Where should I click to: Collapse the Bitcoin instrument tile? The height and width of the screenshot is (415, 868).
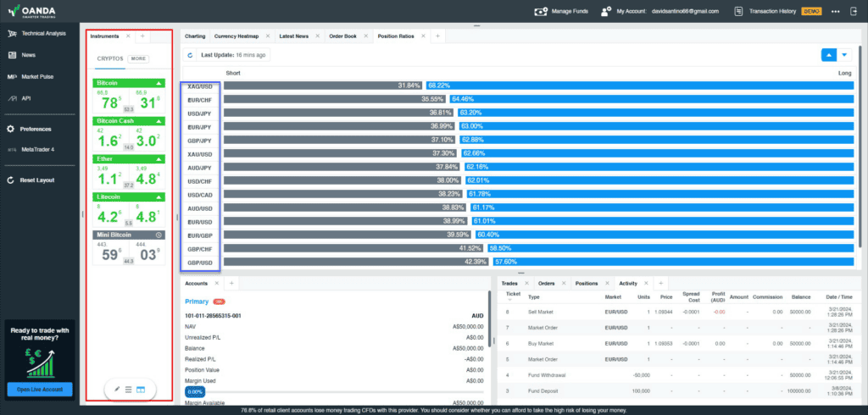point(159,83)
